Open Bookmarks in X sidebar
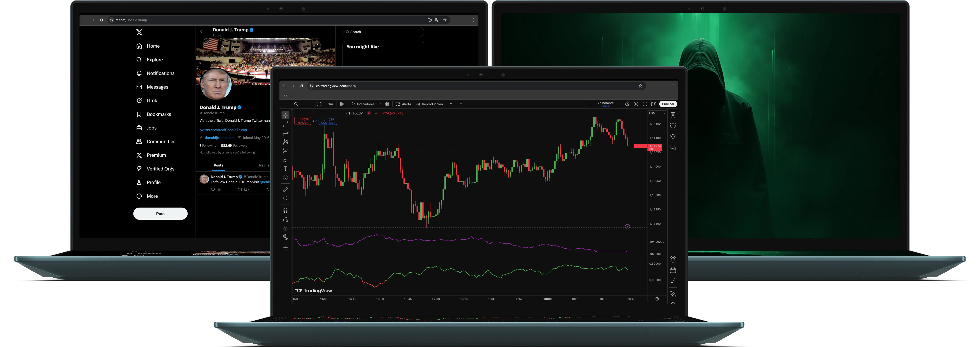 coord(154,114)
